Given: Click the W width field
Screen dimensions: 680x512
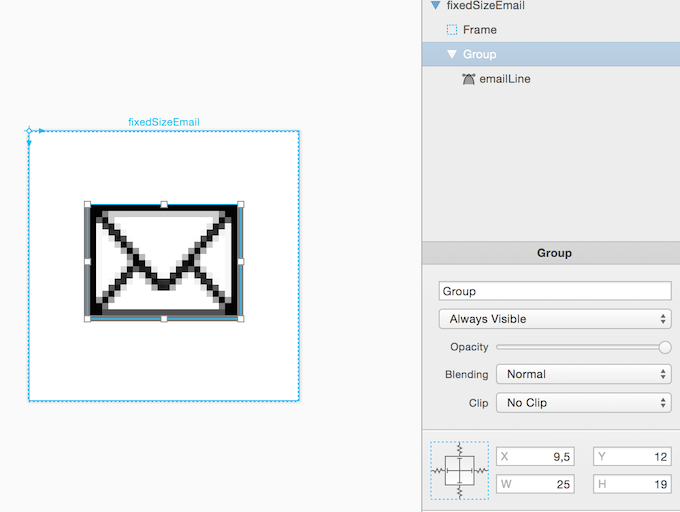Looking at the screenshot, I should tap(535, 484).
